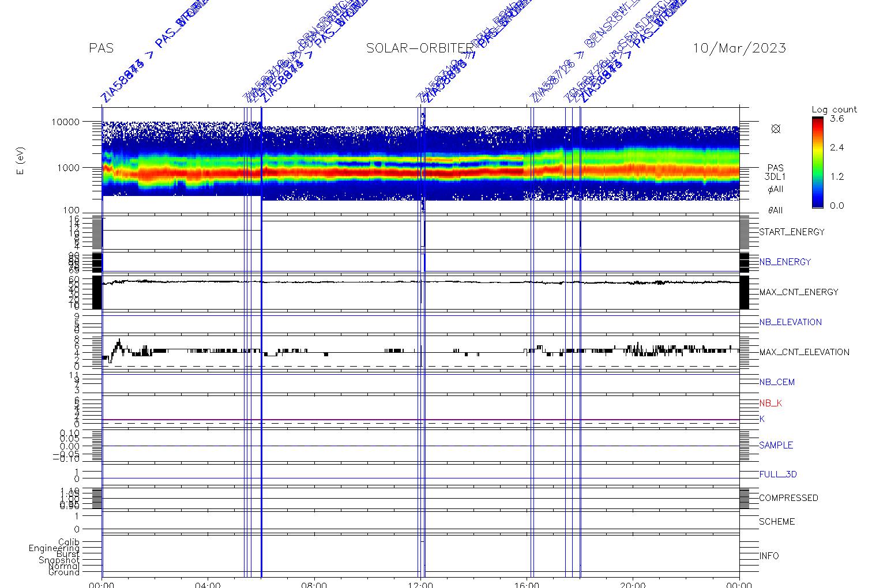This screenshot has height=588, width=872.
Task: Click the Calib mode label
Action: (69, 542)
